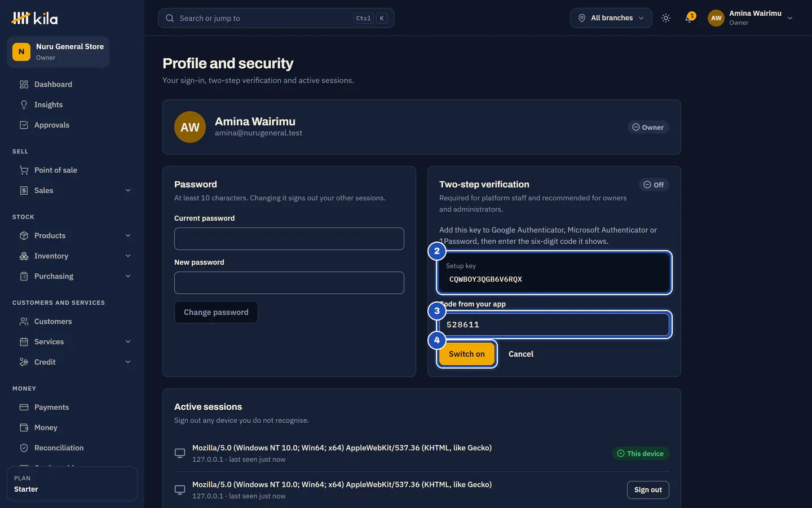Open Point of sale
The image size is (812, 508).
pyautogui.click(x=72, y=170)
